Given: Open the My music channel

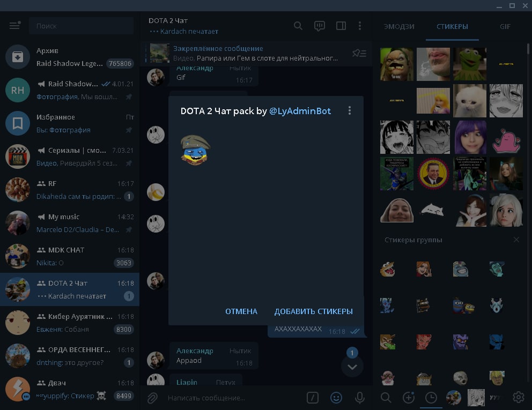Looking at the screenshot, I should [70, 223].
